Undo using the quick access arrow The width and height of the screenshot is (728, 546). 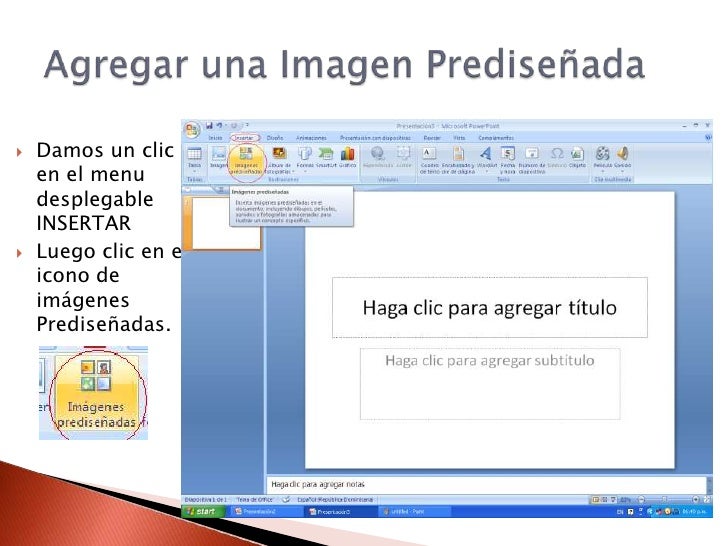[219, 125]
